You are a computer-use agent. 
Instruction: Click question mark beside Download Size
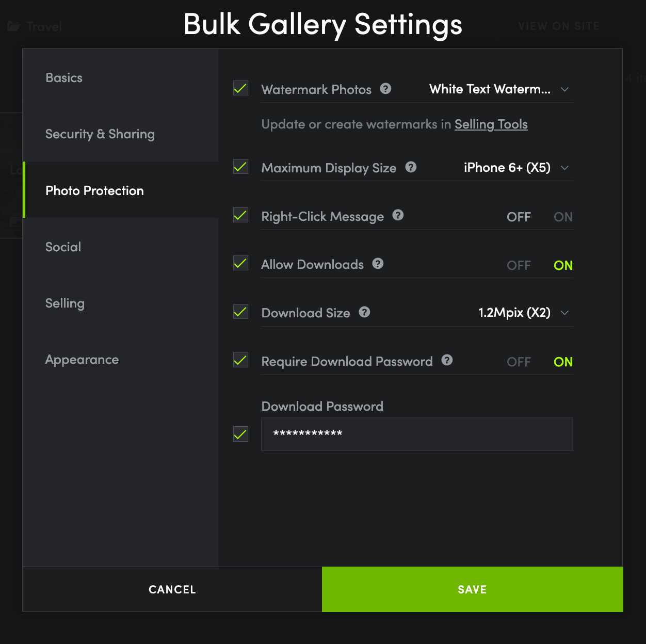364,312
